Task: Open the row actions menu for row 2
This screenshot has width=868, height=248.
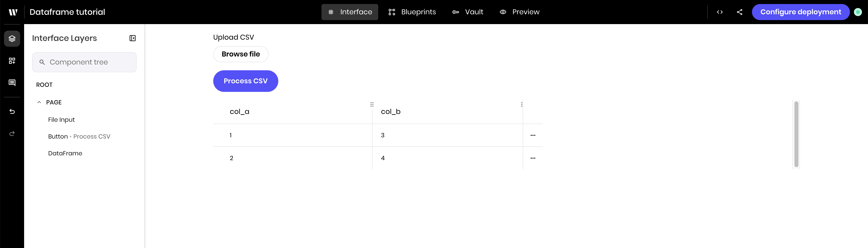Action: point(533,158)
